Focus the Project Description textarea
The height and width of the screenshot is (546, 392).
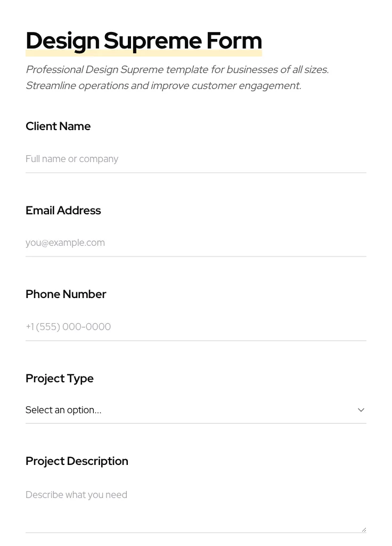[195, 507]
